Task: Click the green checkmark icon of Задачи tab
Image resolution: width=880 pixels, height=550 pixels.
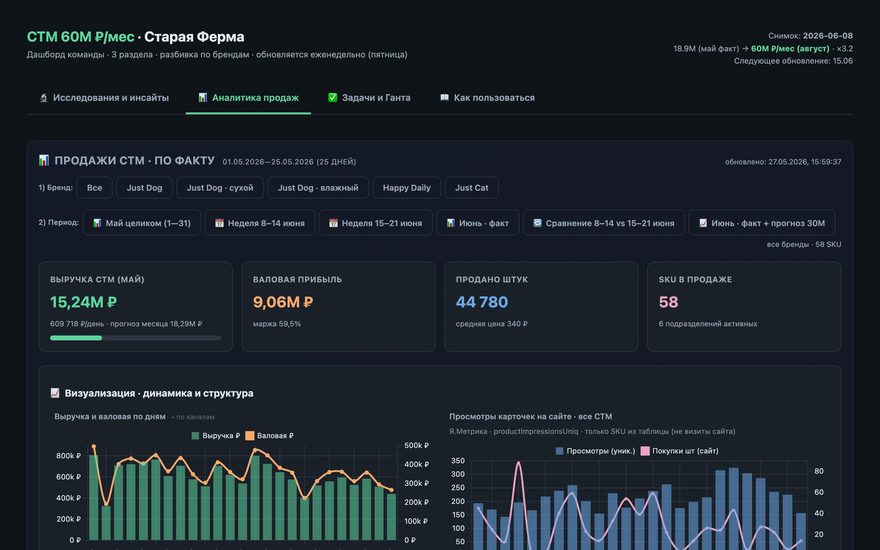Action: (332, 98)
